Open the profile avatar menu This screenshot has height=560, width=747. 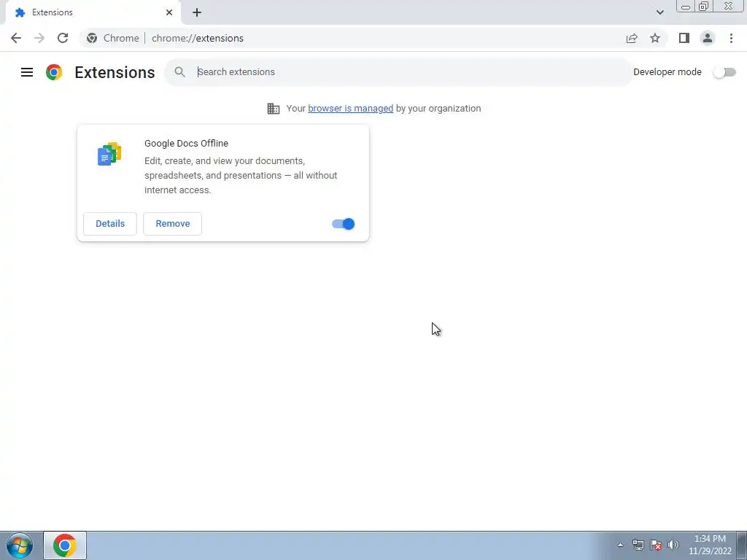[708, 38]
